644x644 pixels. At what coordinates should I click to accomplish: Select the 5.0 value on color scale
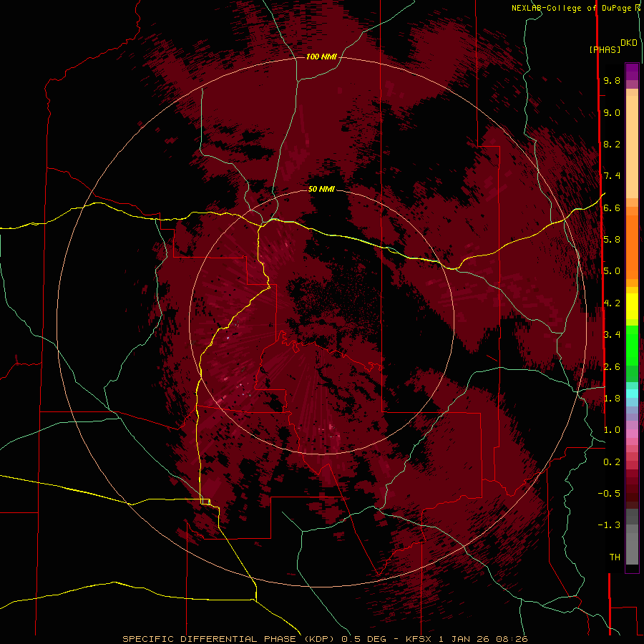click(x=612, y=271)
